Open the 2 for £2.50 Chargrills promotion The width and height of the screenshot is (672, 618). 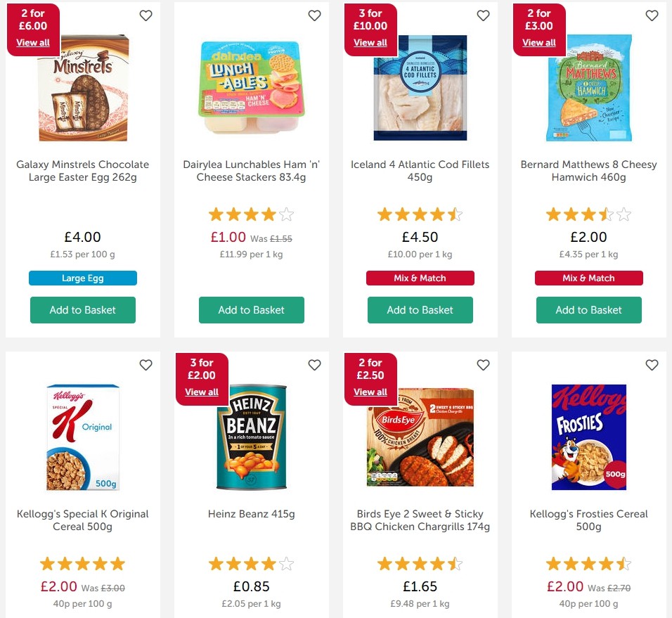click(370, 392)
